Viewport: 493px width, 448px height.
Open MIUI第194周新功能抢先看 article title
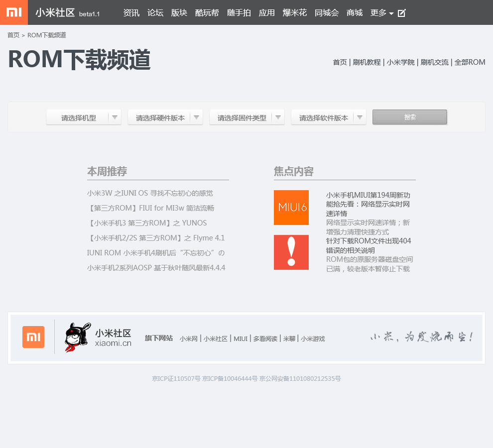[x=368, y=205]
